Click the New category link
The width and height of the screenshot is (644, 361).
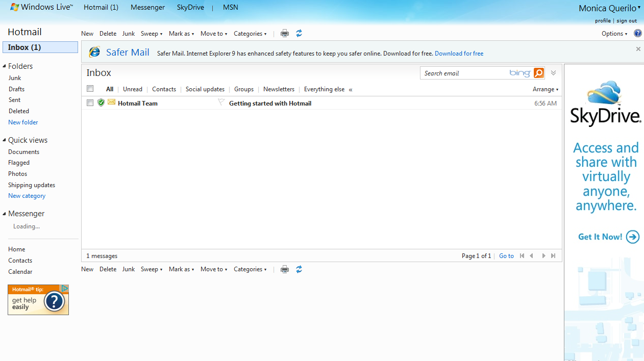(27, 196)
